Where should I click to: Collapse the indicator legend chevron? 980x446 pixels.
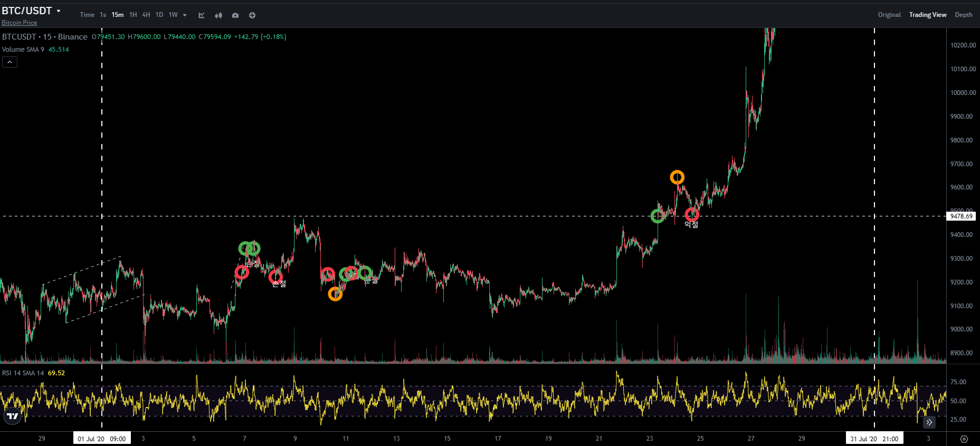(10, 62)
